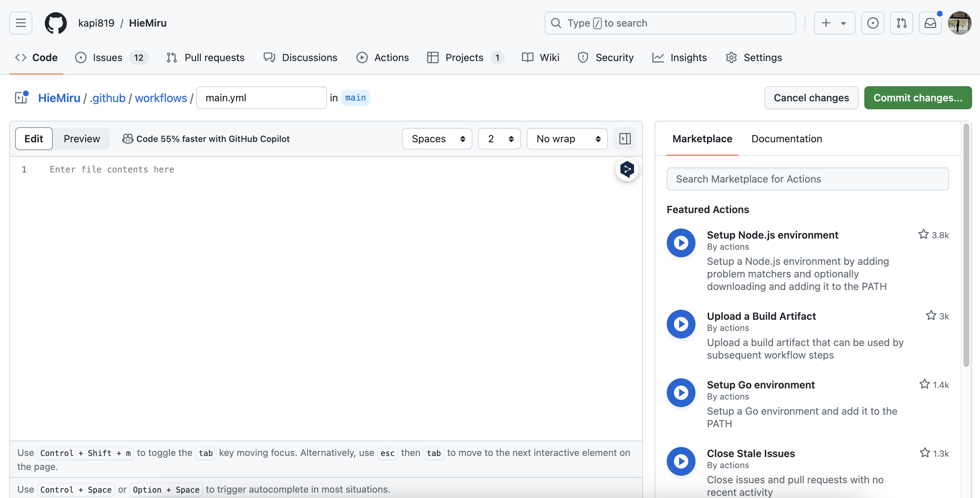Switch to the Documentation tab
The height and width of the screenshot is (498, 980).
coord(786,138)
